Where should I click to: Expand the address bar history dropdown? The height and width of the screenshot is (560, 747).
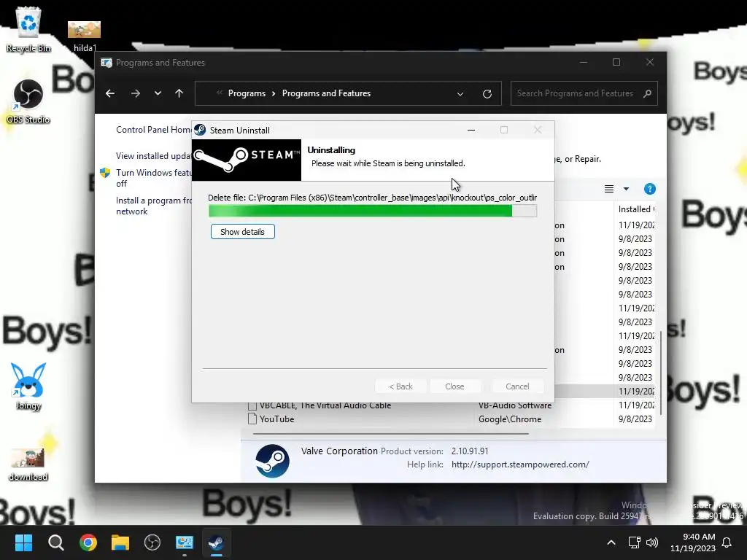tap(460, 94)
